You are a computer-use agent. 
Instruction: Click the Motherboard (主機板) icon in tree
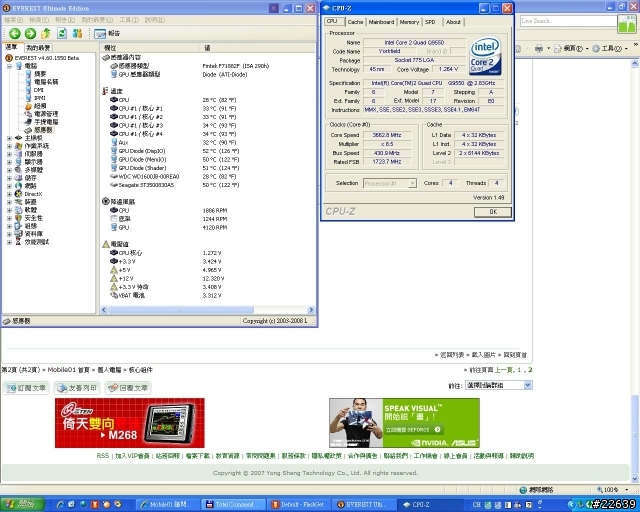(18, 138)
